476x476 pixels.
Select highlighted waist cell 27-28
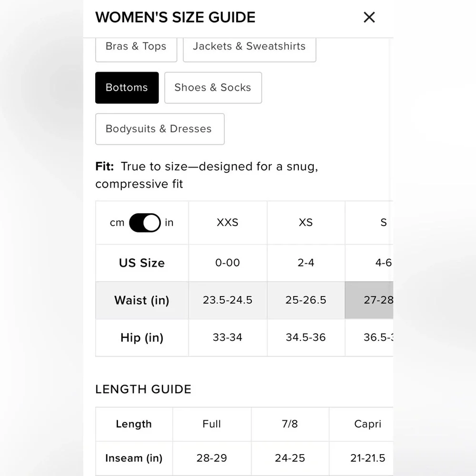click(x=369, y=300)
